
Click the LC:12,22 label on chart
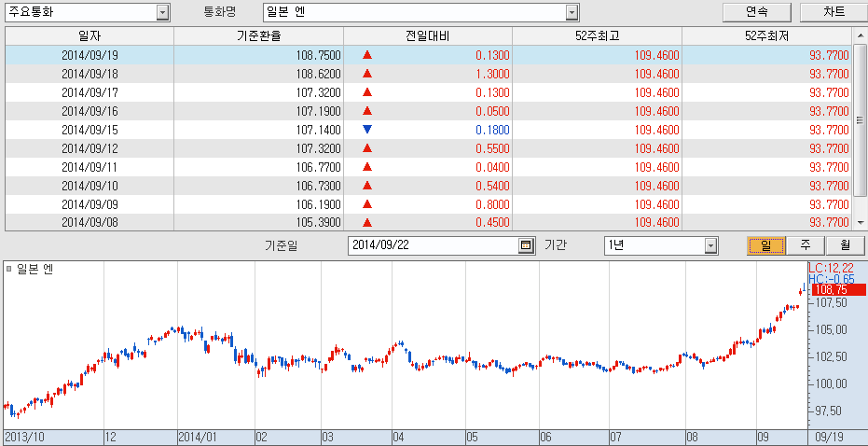[x=831, y=268]
